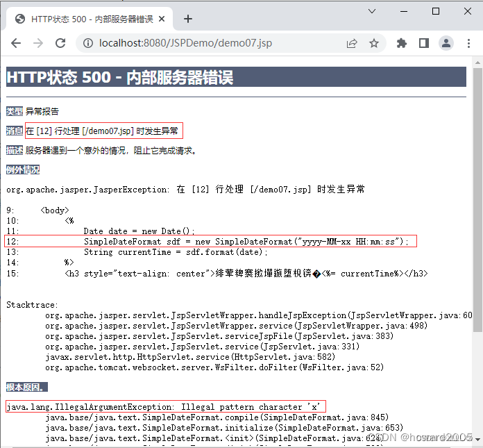The height and width of the screenshot is (448, 483).
Task: Open the Extensions puzzle icon
Action: click(x=402, y=43)
